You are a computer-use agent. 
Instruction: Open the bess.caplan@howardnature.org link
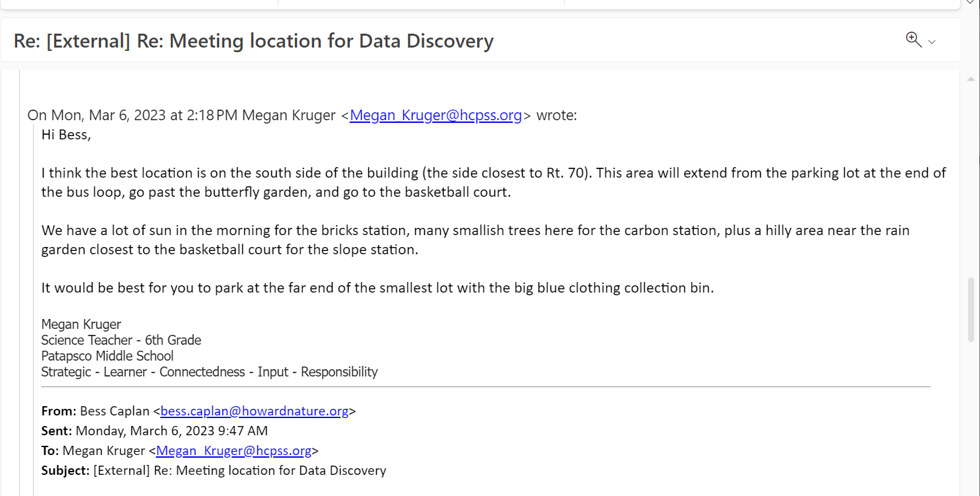click(255, 411)
